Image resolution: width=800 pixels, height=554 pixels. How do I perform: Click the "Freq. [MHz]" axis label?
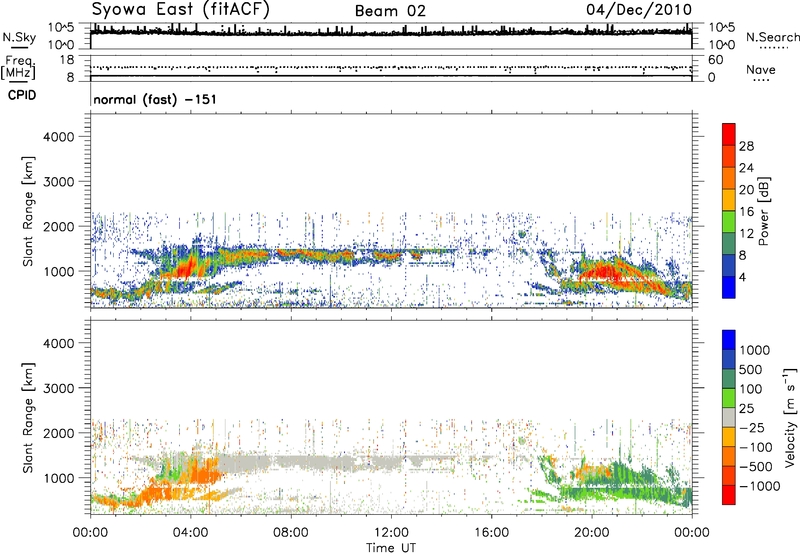point(18,68)
